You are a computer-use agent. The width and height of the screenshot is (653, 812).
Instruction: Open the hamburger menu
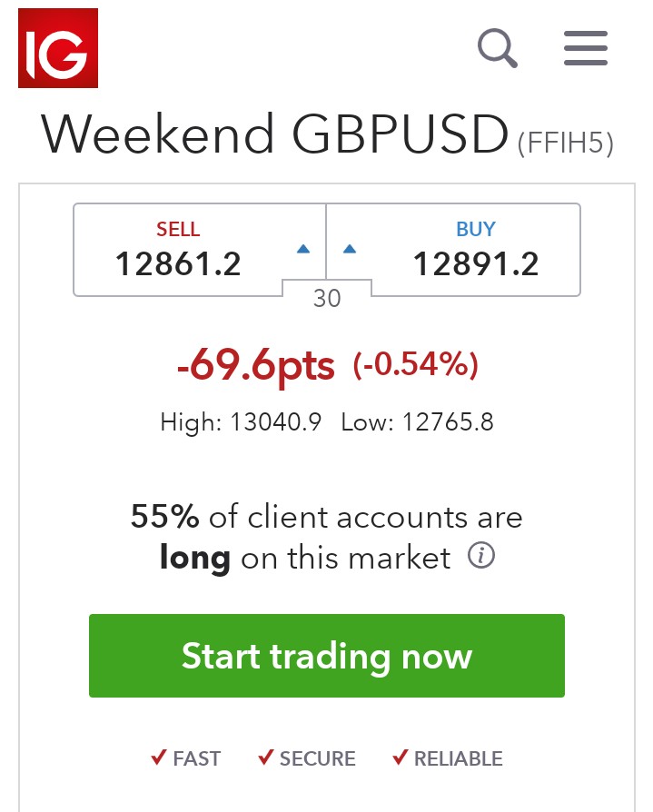coord(586,48)
